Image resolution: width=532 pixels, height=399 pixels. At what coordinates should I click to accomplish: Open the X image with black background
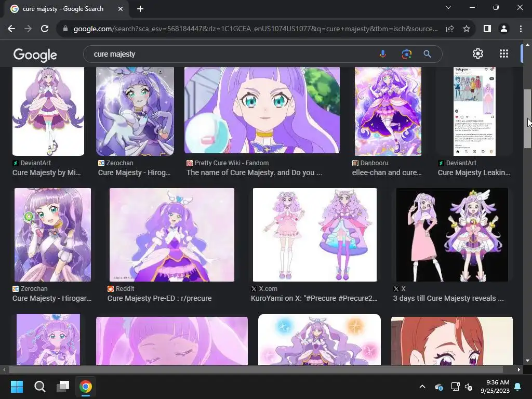[452, 235]
